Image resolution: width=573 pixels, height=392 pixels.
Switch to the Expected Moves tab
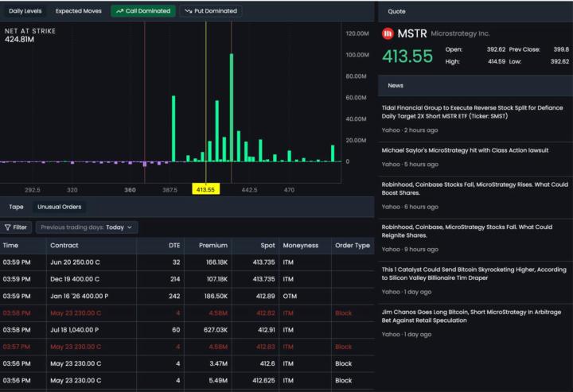[78, 11]
